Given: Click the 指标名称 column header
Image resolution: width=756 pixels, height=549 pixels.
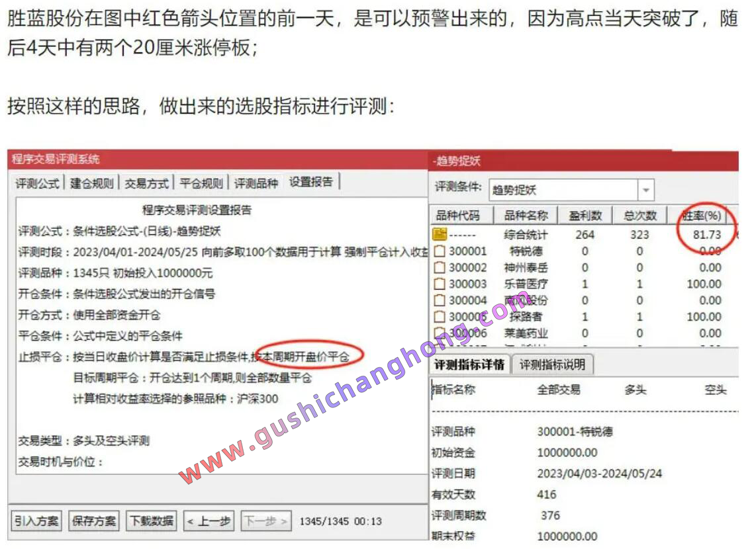Looking at the screenshot, I should 453,390.
